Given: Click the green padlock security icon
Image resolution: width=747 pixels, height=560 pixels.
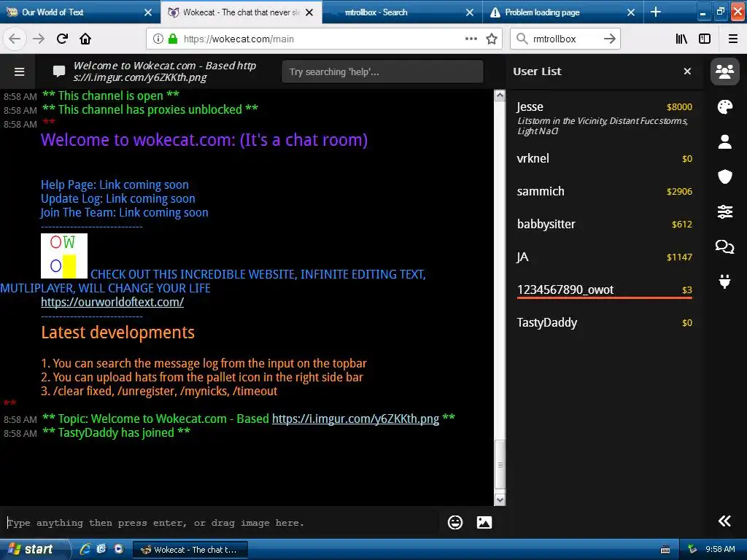Looking at the screenshot, I should click(173, 39).
